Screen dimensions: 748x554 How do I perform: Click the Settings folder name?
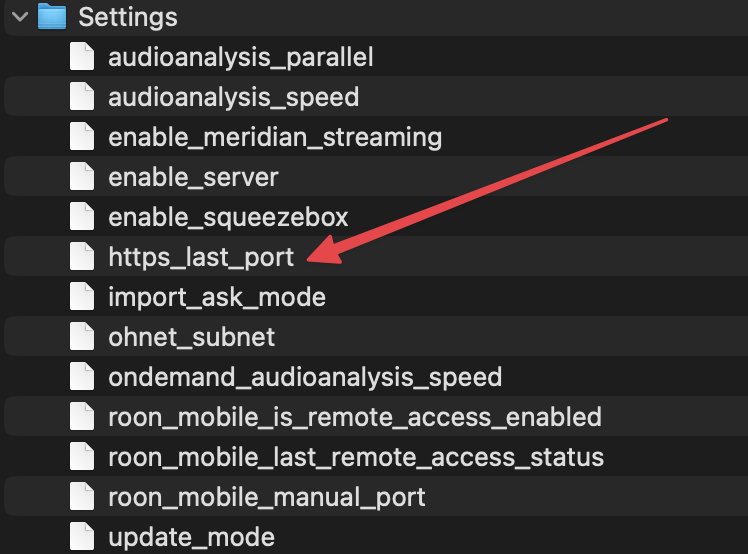click(128, 17)
